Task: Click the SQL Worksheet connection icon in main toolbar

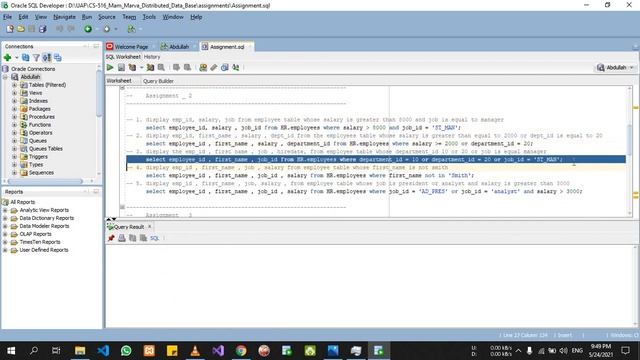Action: [x=131, y=29]
